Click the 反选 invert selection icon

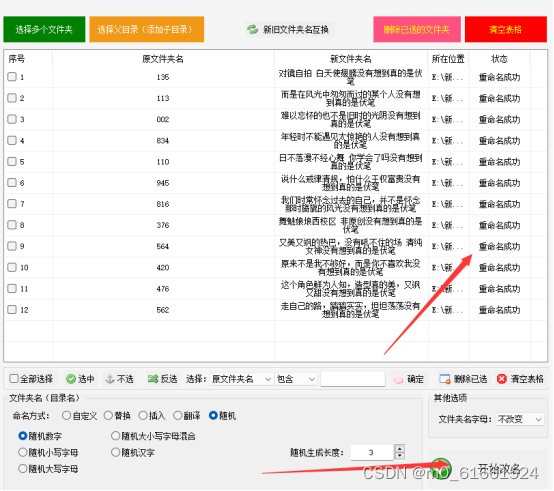click(x=153, y=379)
